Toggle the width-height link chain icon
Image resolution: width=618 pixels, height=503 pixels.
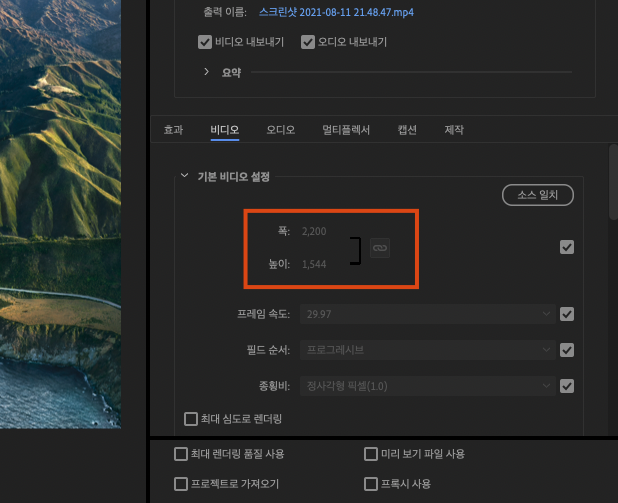380,248
